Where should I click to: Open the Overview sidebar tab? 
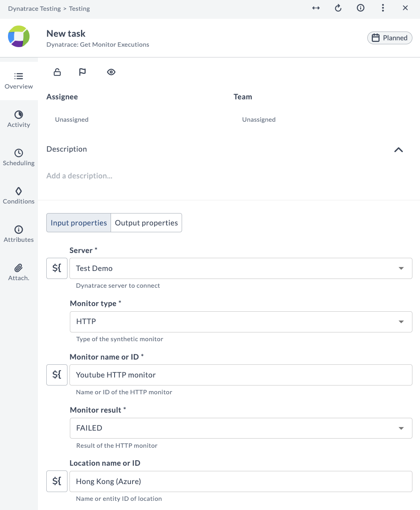click(19, 81)
